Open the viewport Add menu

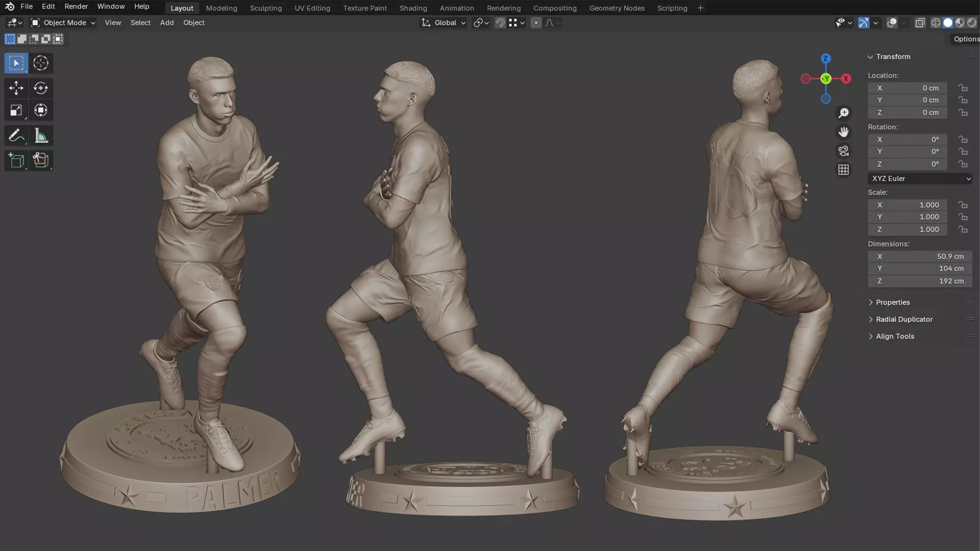166,23
